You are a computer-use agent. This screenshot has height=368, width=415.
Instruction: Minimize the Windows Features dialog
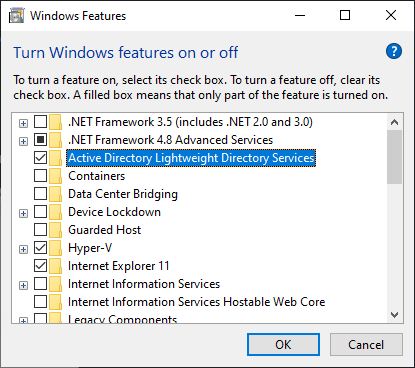pos(300,15)
